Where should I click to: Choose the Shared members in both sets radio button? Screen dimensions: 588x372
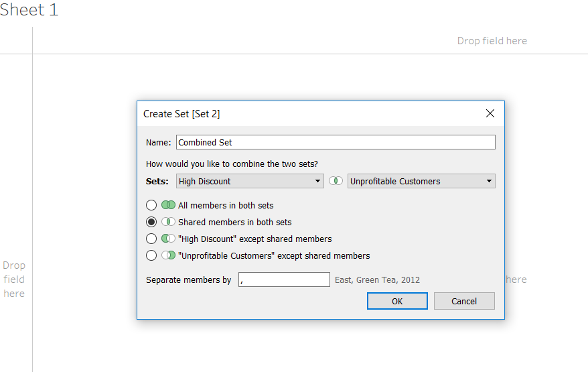coord(151,222)
